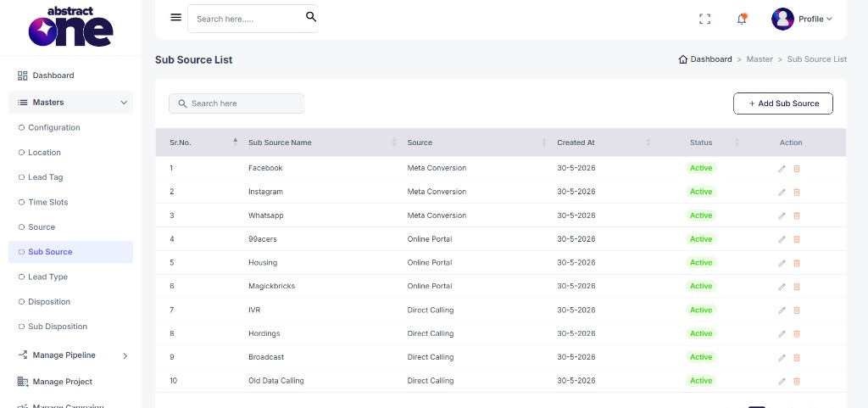Click Meta Conversion cell for Whatsapp
The image size is (868, 408).
[437, 215]
